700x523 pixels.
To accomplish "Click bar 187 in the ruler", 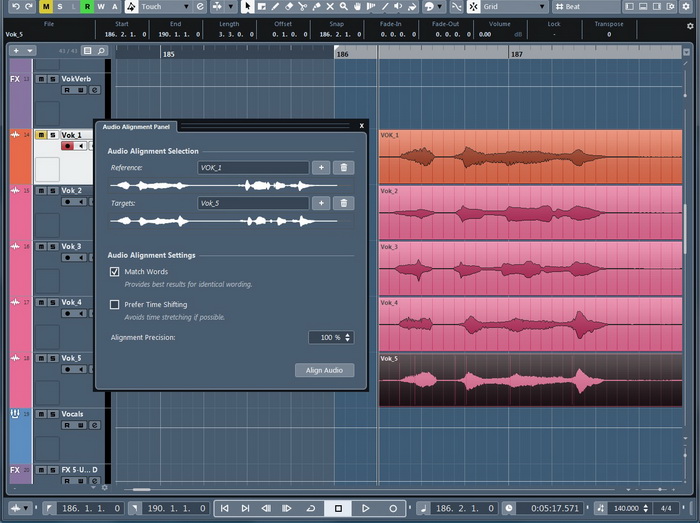I will coord(517,54).
